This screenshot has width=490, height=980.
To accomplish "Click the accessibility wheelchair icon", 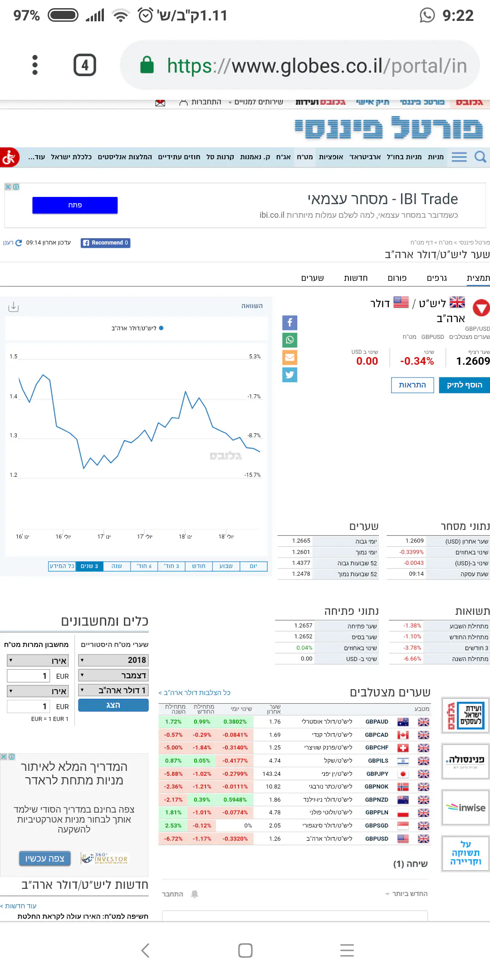I will (9, 157).
